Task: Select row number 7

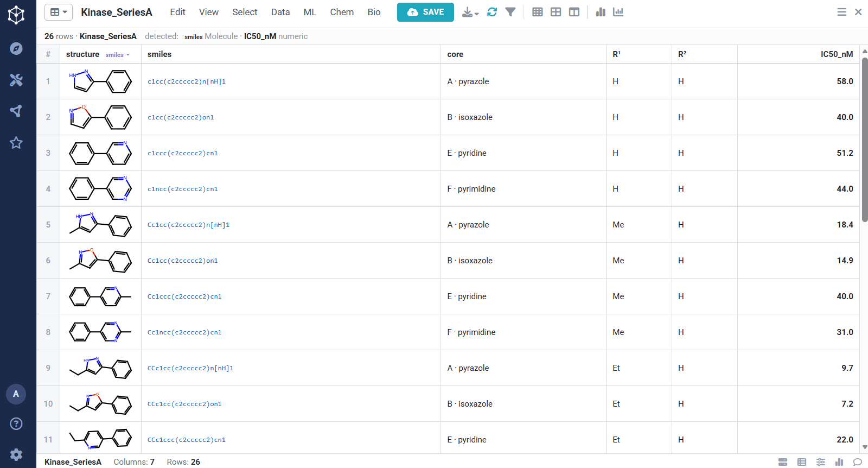Action: [x=48, y=296]
